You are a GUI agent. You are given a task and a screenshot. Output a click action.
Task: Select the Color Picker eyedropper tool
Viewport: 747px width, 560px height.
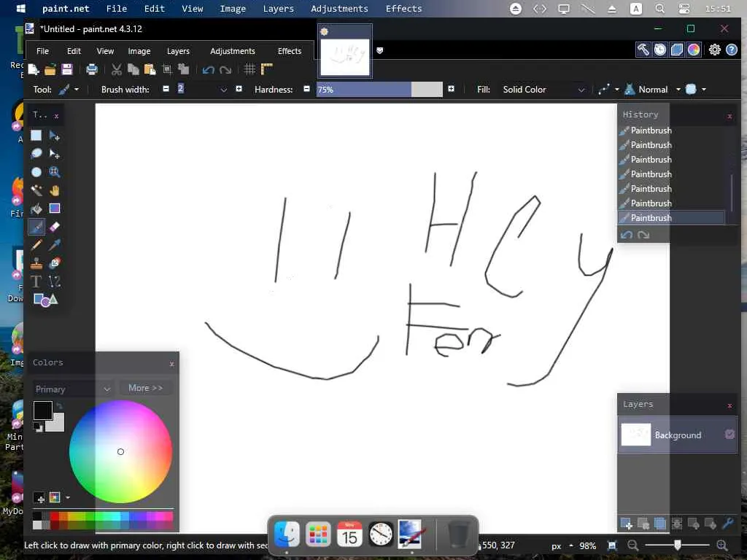[54, 245]
